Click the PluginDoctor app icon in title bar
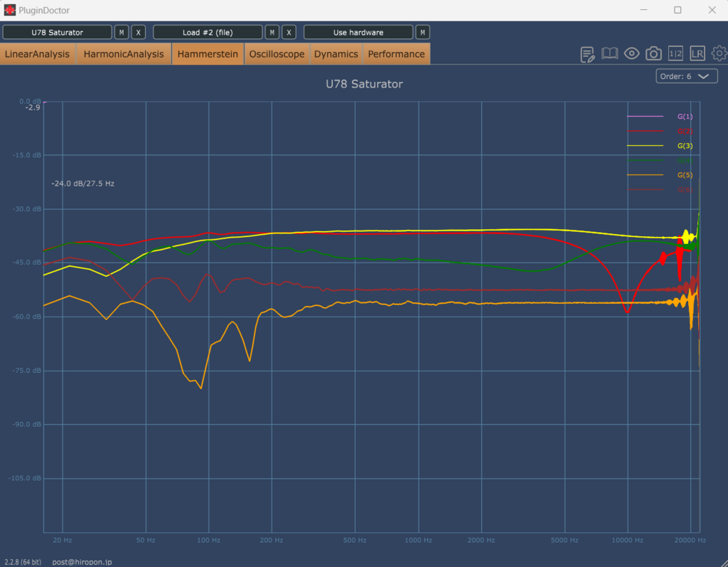 point(9,10)
